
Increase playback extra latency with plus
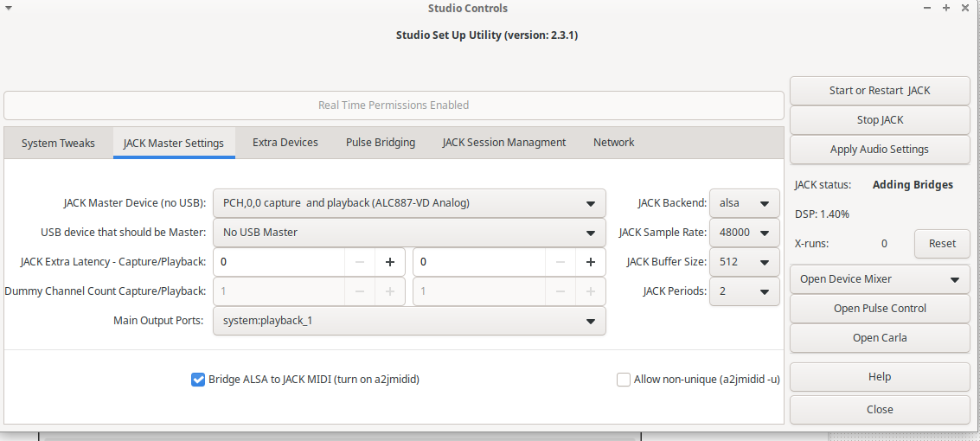590,262
